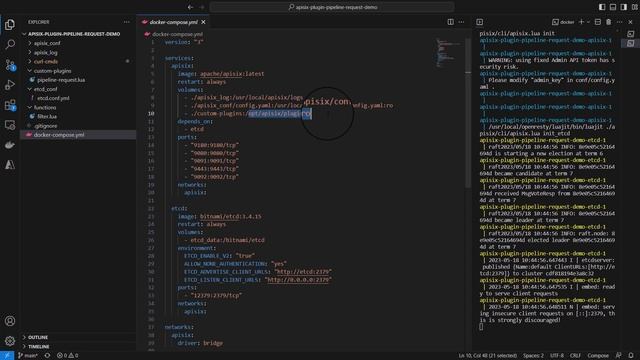640x360 pixels.
Task: Change the Compose language mode
Action: tap(598, 356)
